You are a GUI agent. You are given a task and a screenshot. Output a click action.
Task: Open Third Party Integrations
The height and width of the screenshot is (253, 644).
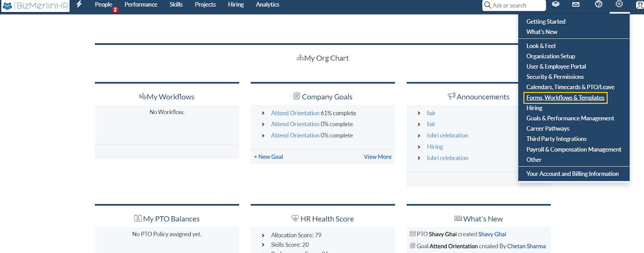(x=556, y=139)
